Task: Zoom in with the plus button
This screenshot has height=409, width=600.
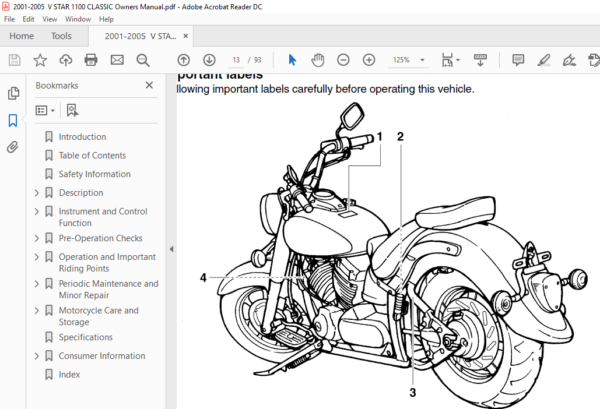Action: click(x=369, y=60)
